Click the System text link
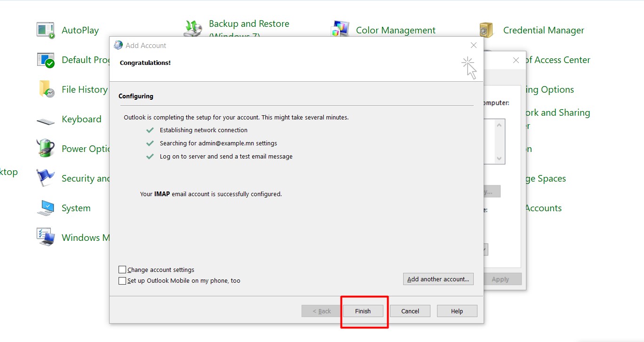This screenshot has width=644, height=342. (76, 208)
